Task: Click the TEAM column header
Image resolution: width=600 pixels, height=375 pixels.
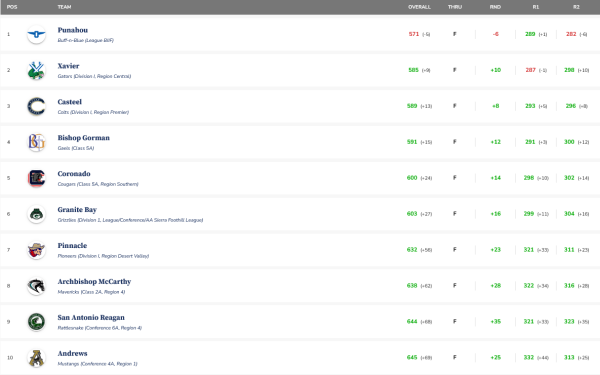Action: [x=64, y=7]
